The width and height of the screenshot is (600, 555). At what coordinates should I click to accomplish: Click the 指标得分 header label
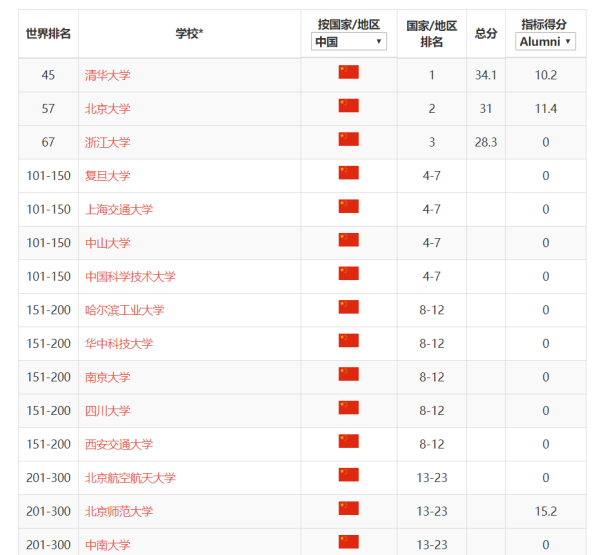pyautogui.click(x=544, y=24)
